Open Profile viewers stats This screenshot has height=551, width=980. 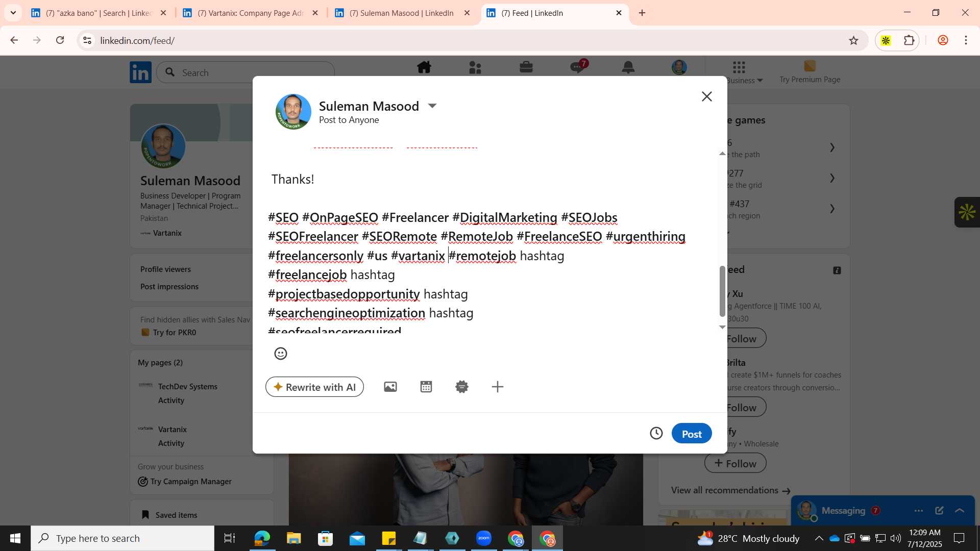tap(165, 269)
